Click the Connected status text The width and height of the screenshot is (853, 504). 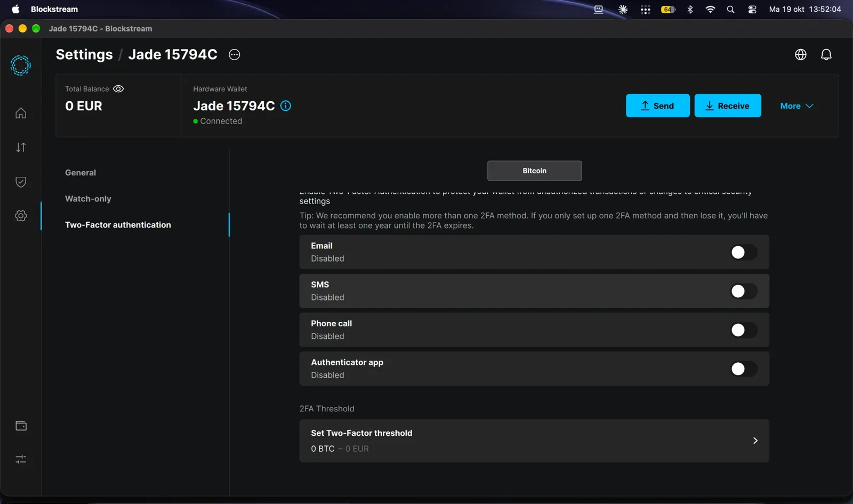pyautogui.click(x=221, y=121)
